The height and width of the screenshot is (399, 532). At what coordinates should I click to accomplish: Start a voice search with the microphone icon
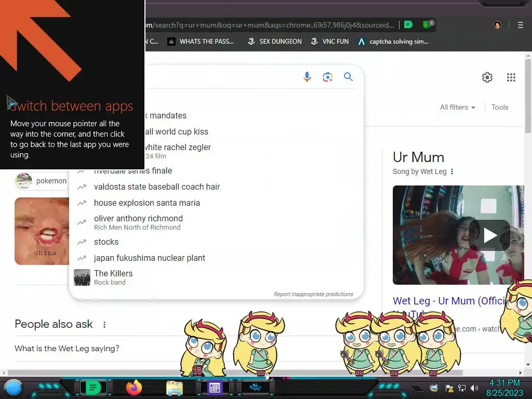click(307, 77)
